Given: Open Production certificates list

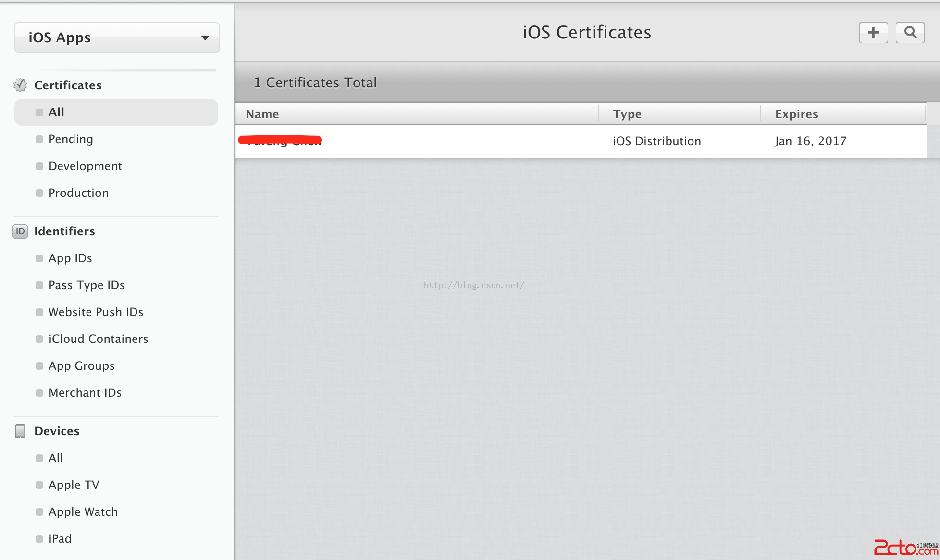Looking at the screenshot, I should pos(78,193).
